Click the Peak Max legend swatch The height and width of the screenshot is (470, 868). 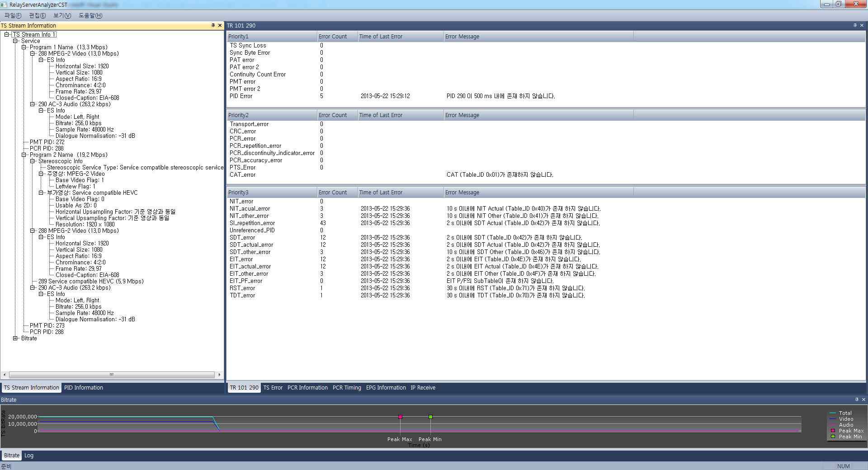coord(833,431)
